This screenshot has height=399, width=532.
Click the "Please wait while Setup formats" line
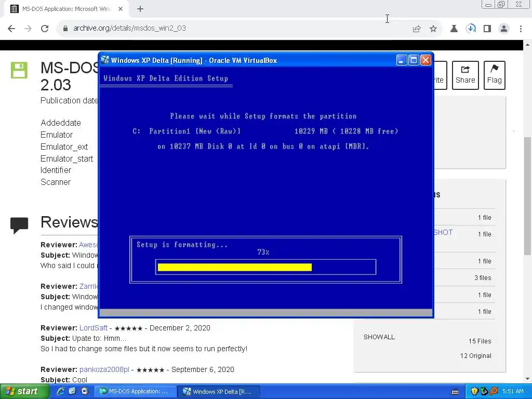[x=263, y=116]
